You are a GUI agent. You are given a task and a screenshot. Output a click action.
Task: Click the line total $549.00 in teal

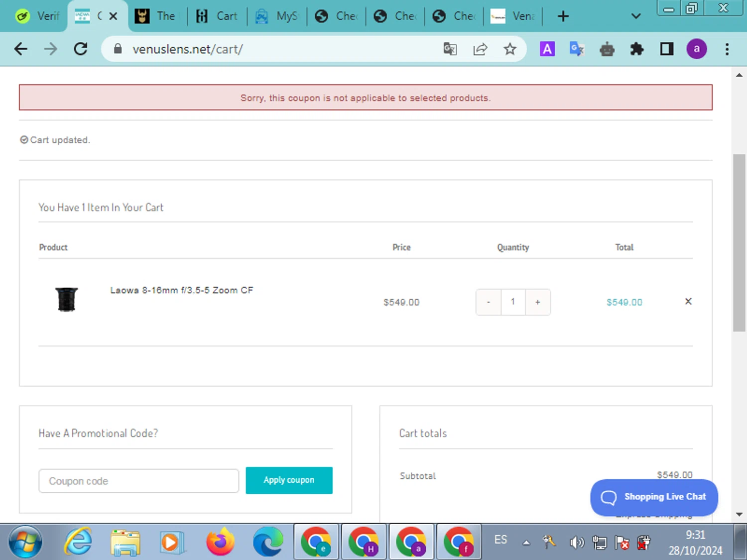(624, 302)
